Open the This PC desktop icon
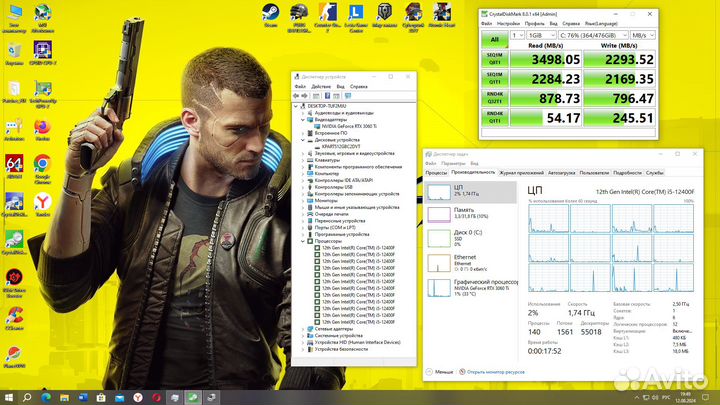The width and height of the screenshot is (720, 405). click(14, 18)
